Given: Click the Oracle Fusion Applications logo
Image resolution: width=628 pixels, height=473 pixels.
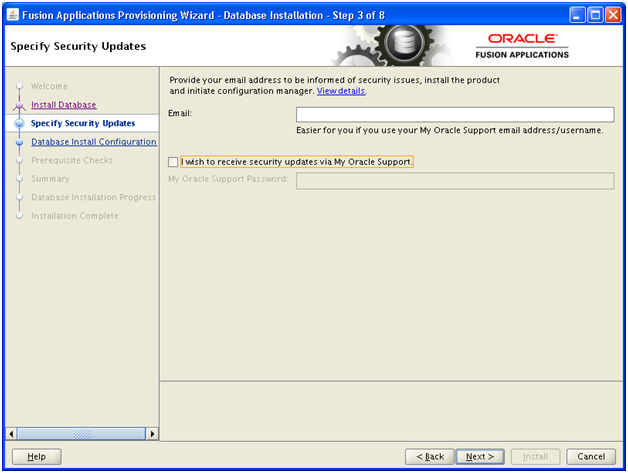Looking at the screenshot, I should [522, 46].
